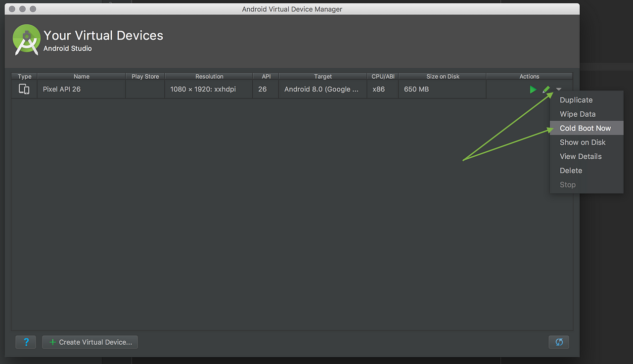
Task: Click the Android Studio logo icon
Action: point(27,40)
